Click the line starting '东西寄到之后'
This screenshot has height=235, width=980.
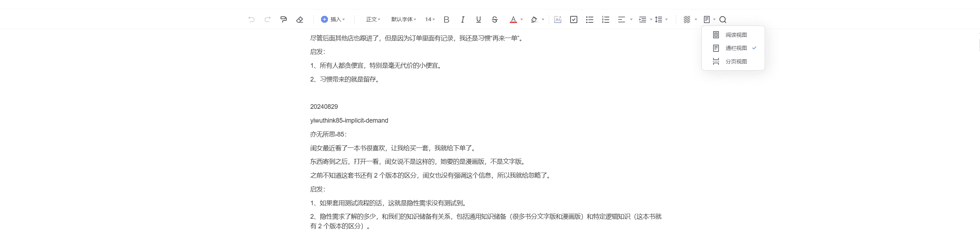pos(419,162)
